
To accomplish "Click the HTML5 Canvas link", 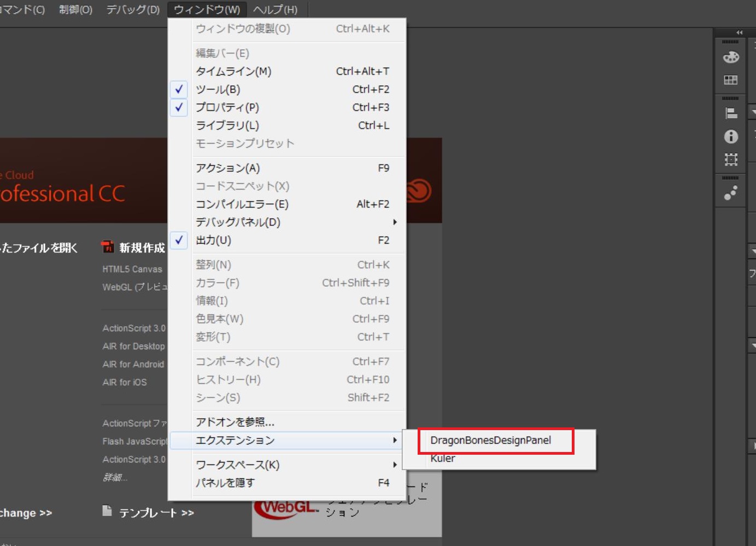I will click(x=132, y=269).
